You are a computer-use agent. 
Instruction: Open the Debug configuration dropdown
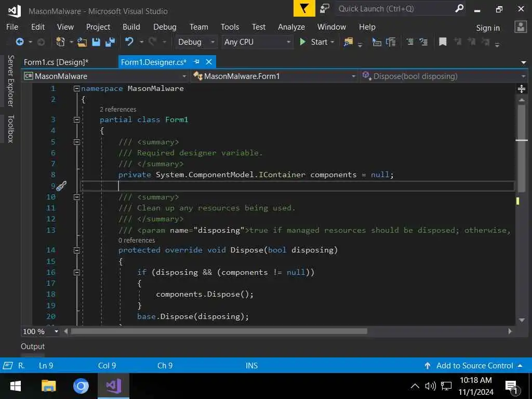pyautogui.click(x=196, y=42)
